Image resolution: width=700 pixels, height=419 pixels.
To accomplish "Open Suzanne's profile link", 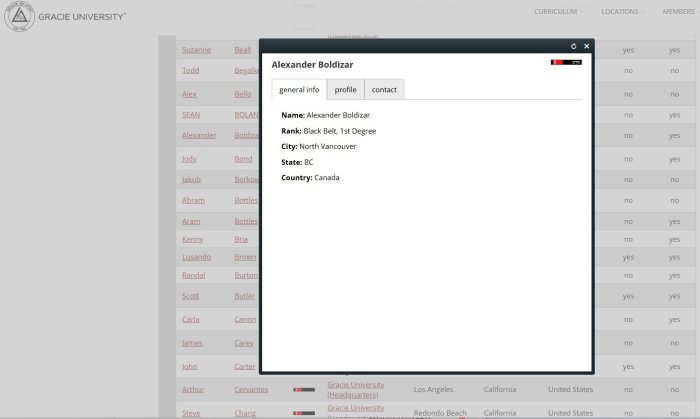I will click(196, 50).
